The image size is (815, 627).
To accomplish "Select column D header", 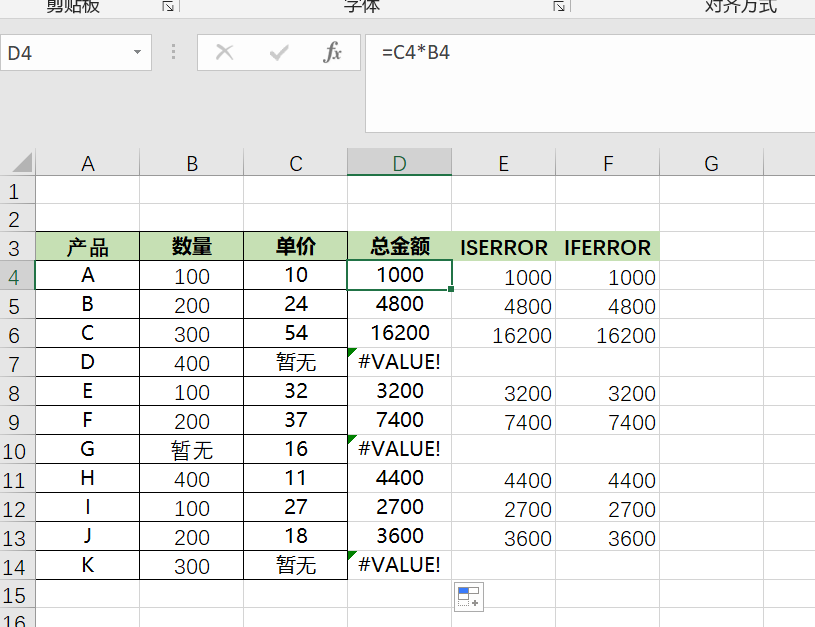I will tap(400, 163).
